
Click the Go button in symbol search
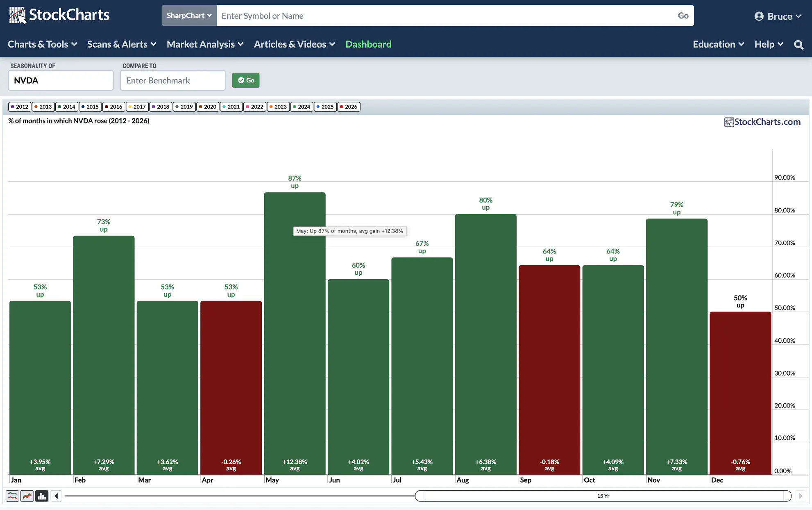tap(683, 16)
